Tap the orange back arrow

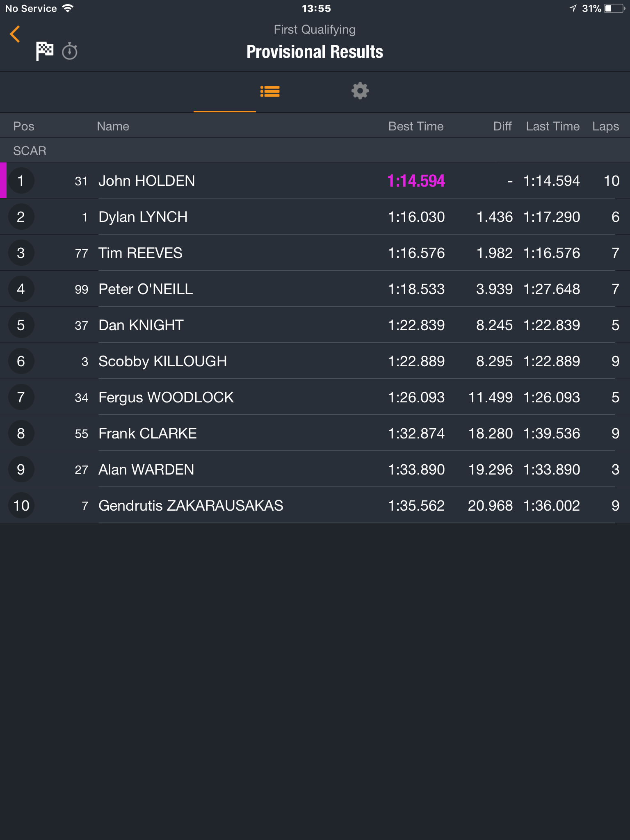15,34
